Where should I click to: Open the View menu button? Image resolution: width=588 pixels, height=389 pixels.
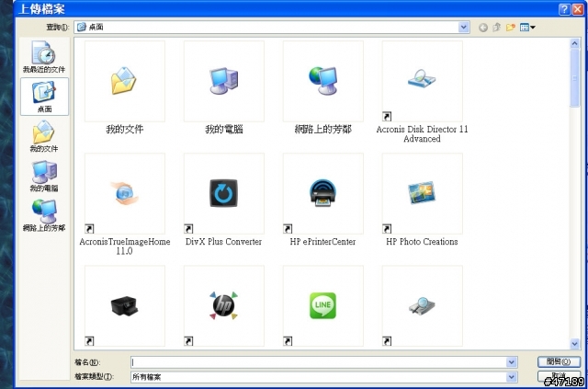527,28
